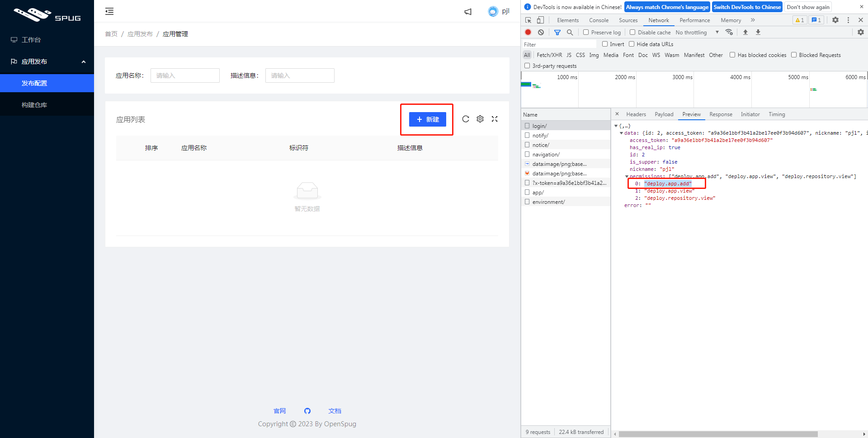This screenshot has width=868, height=438.
Task: Open the No throttling dropdown
Action: 697,32
